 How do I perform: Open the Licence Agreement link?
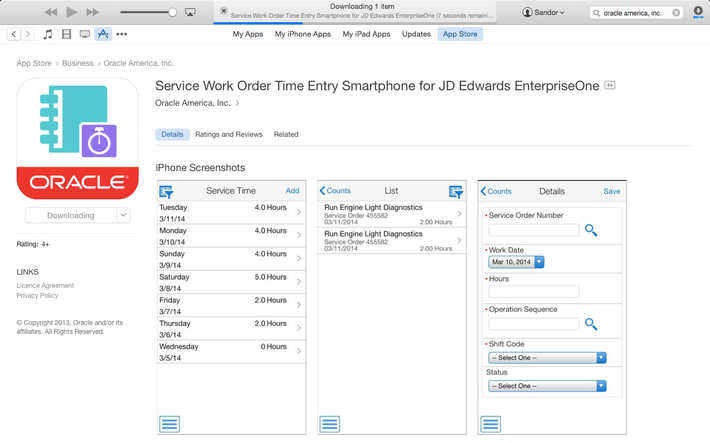click(x=45, y=286)
